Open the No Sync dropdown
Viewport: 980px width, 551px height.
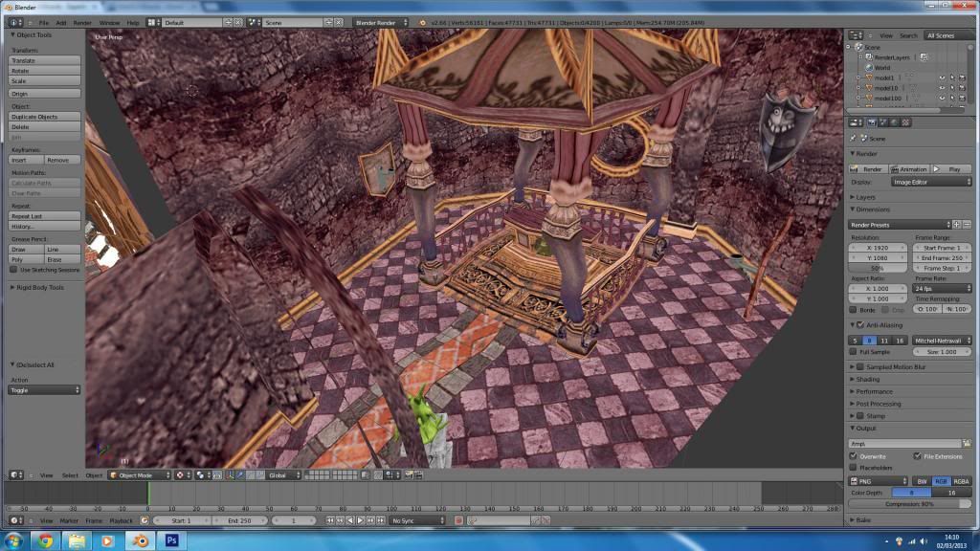(x=417, y=520)
